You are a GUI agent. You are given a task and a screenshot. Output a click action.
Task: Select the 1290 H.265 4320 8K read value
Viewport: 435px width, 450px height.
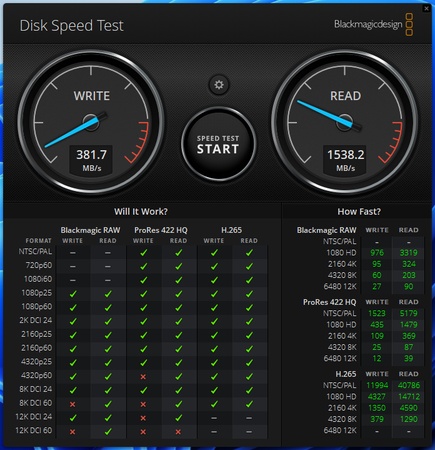point(409,419)
